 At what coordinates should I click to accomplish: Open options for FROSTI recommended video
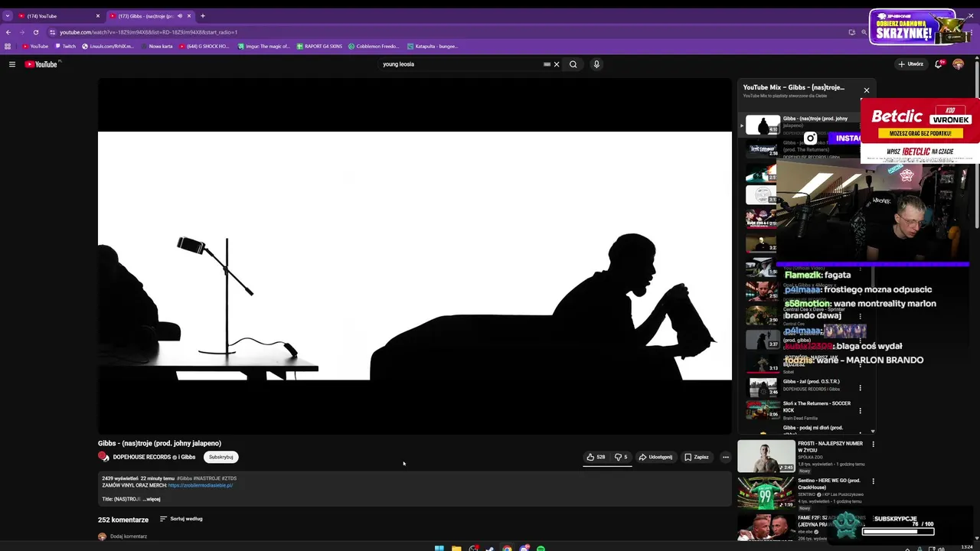point(873,444)
